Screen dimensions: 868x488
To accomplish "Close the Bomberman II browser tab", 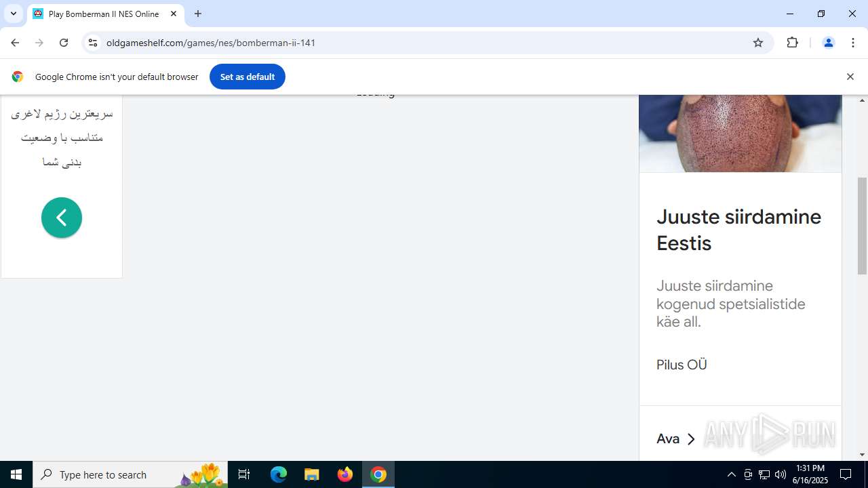I will 174,14.
